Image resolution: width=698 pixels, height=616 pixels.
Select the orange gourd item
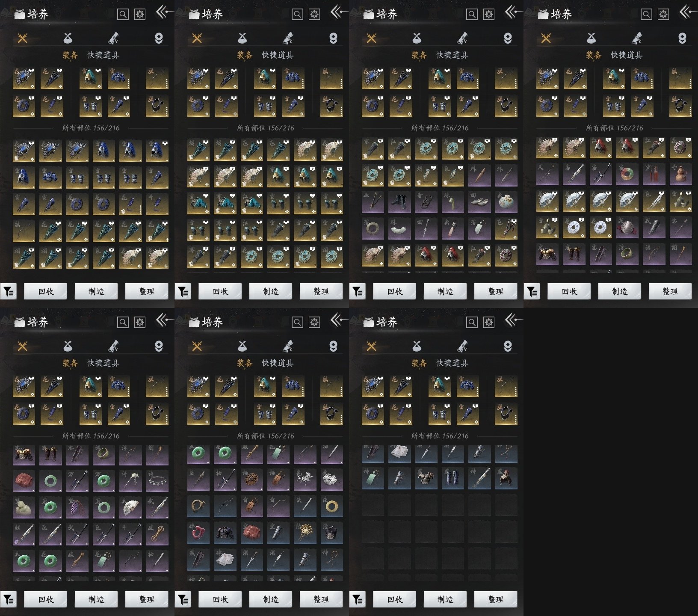(680, 175)
